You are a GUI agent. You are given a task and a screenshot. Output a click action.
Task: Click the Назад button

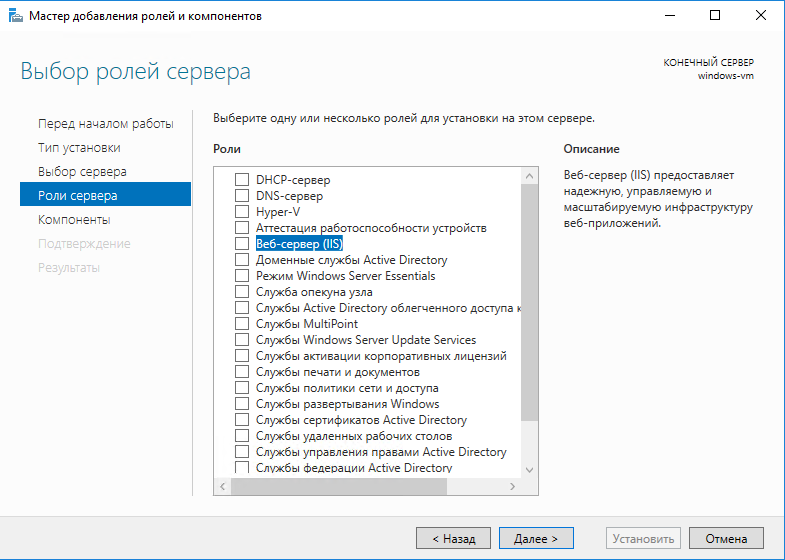(454, 538)
